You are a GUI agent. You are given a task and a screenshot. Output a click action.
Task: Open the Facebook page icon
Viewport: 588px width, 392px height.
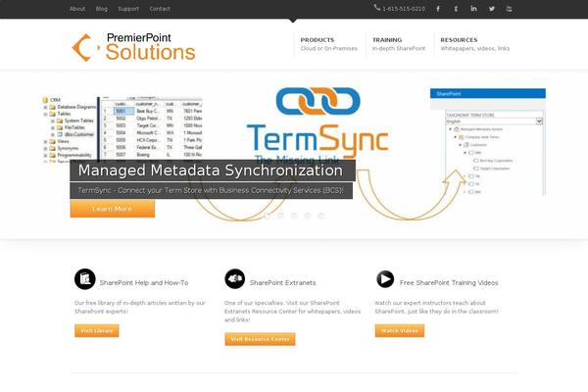pyautogui.click(x=438, y=9)
